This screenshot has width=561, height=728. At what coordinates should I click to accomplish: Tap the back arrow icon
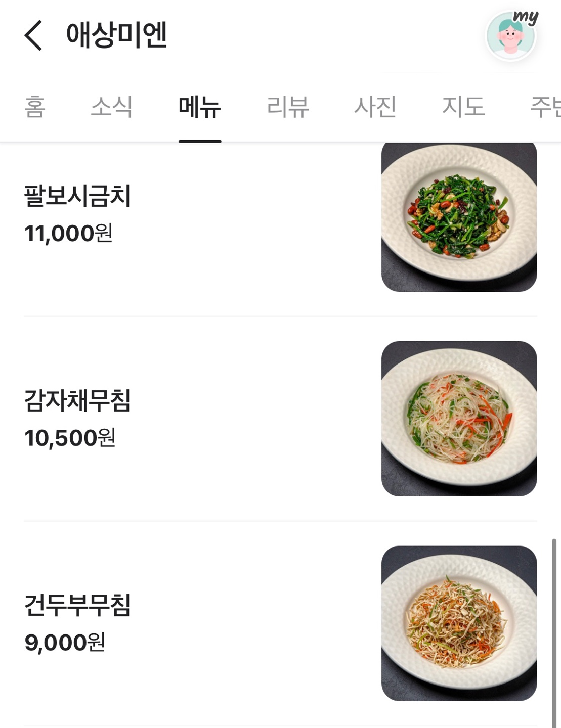pos(33,35)
